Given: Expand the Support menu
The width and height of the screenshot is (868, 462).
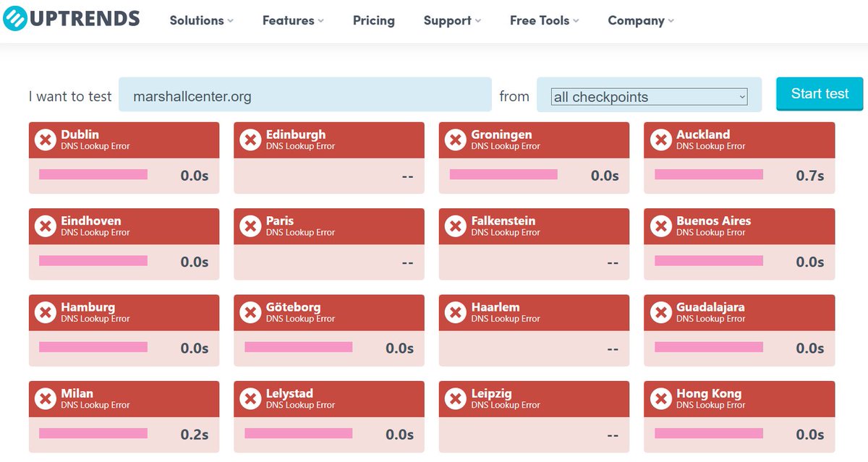Looking at the screenshot, I should click(452, 20).
